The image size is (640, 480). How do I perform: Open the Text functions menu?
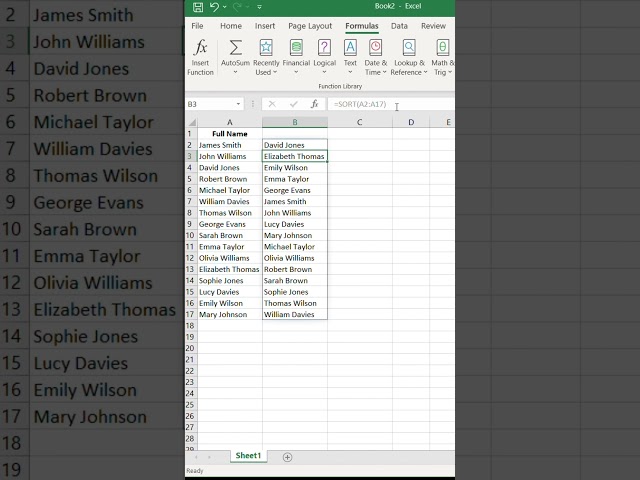click(350, 57)
